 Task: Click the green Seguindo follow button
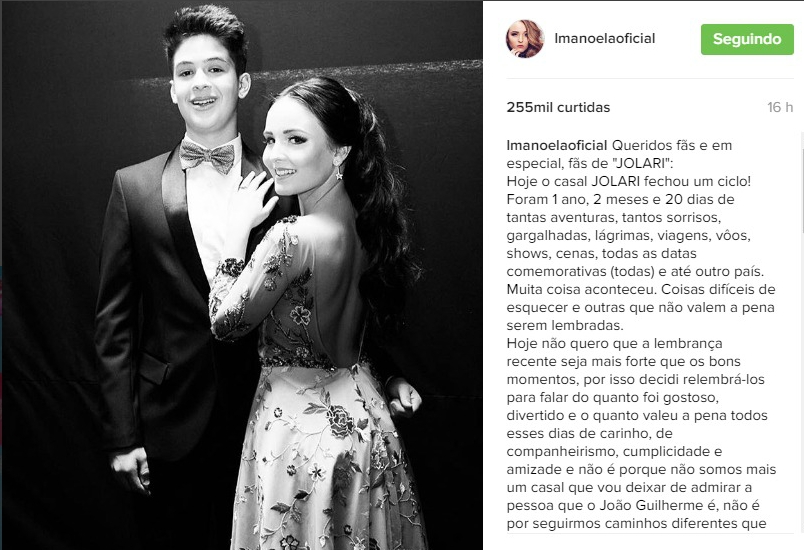point(747,39)
